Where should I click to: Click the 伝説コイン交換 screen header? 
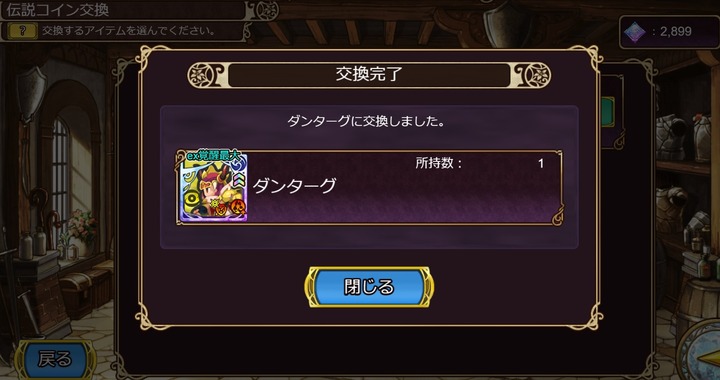coord(58,10)
